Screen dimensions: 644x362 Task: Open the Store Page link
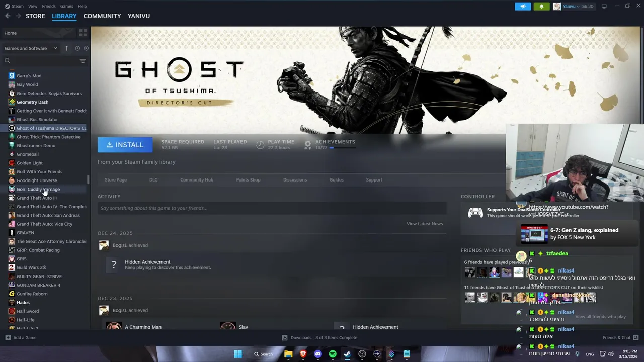pyautogui.click(x=116, y=180)
